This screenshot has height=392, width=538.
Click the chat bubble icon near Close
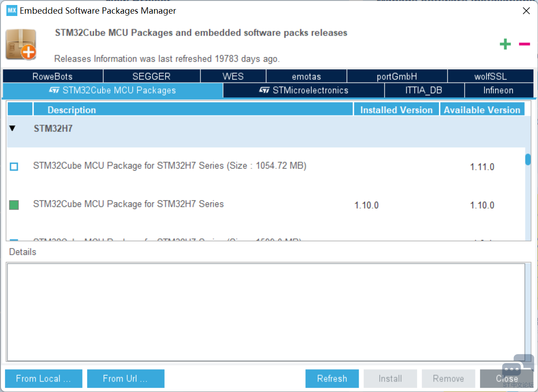[x=518, y=366]
